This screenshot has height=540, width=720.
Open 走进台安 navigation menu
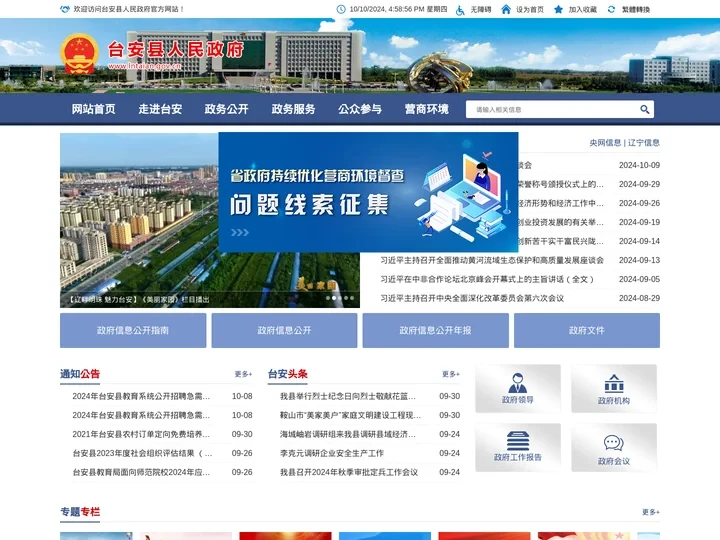(160, 109)
